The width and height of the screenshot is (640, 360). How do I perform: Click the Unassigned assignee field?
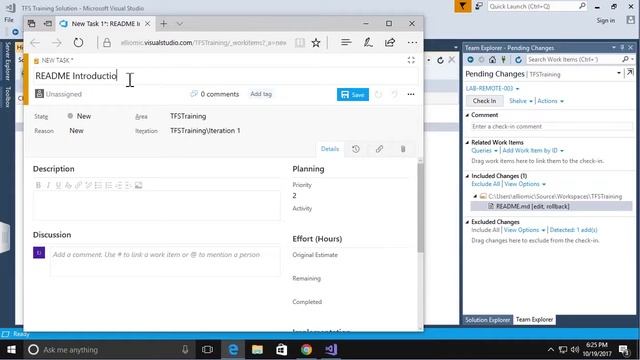(x=58, y=94)
